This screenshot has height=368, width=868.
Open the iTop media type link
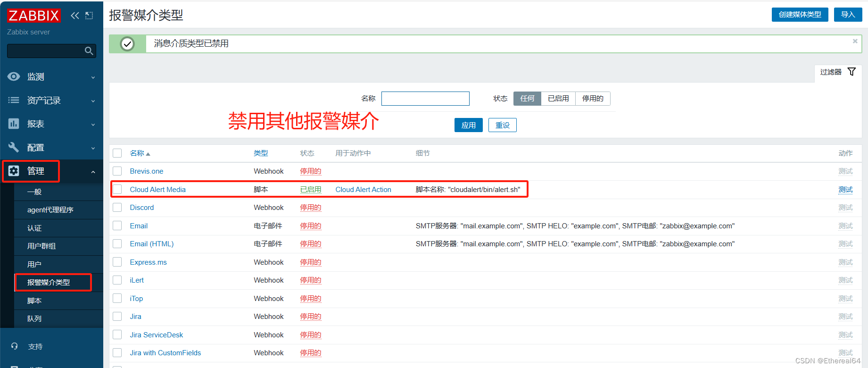[x=136, y=298]
